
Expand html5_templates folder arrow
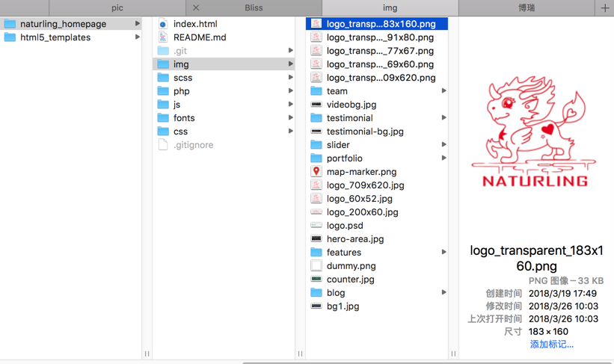pos(138,37)
